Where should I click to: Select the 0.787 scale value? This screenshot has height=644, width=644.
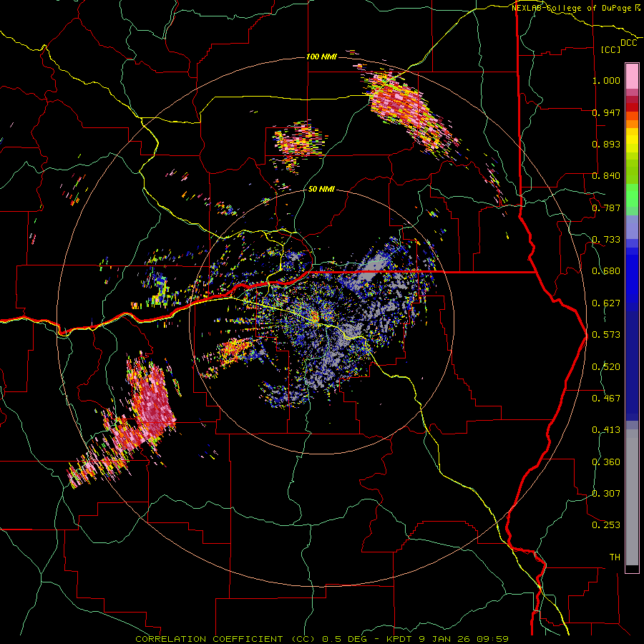pos(606,208)
